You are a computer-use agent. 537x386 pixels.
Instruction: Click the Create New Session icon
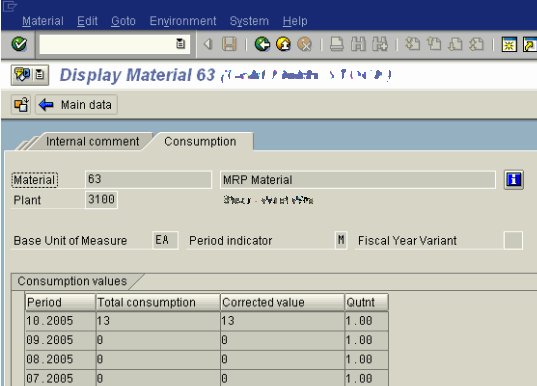(x=509, y=45)
